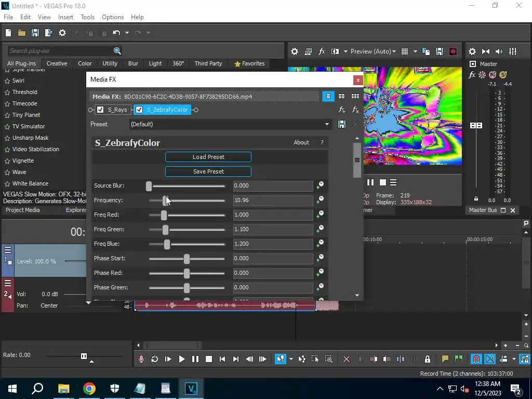Save preview snapshot to file
This screenshot has height=399, width=532.
440,51
